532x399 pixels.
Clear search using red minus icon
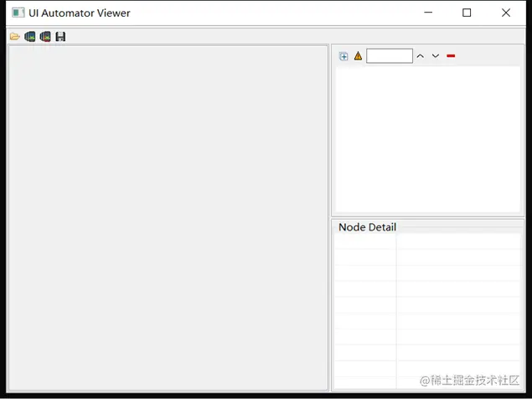[451, 56]
